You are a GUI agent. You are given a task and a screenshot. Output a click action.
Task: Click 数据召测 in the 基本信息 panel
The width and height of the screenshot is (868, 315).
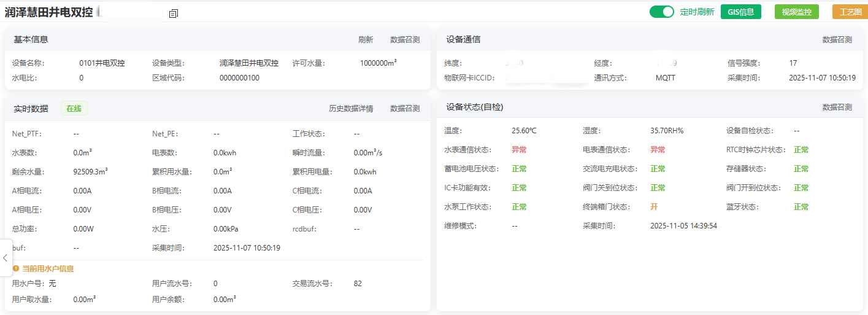[x=405, y=40]
